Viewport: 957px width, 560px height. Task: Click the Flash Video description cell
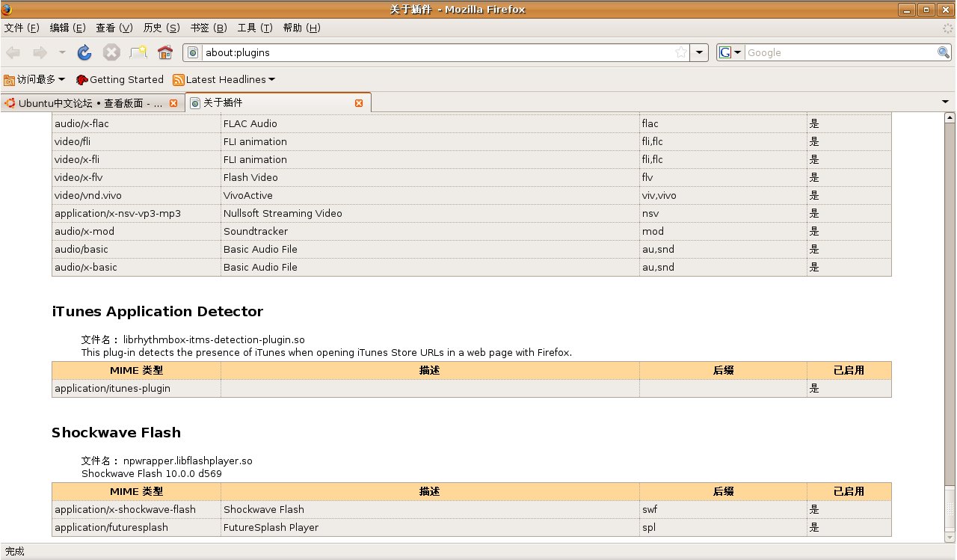430,177
